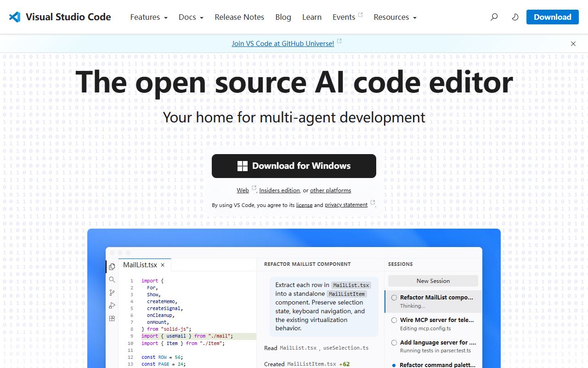Open the site search magnifier icon
This screenshot has height=368, width=588.
click(x=494, y=17)
